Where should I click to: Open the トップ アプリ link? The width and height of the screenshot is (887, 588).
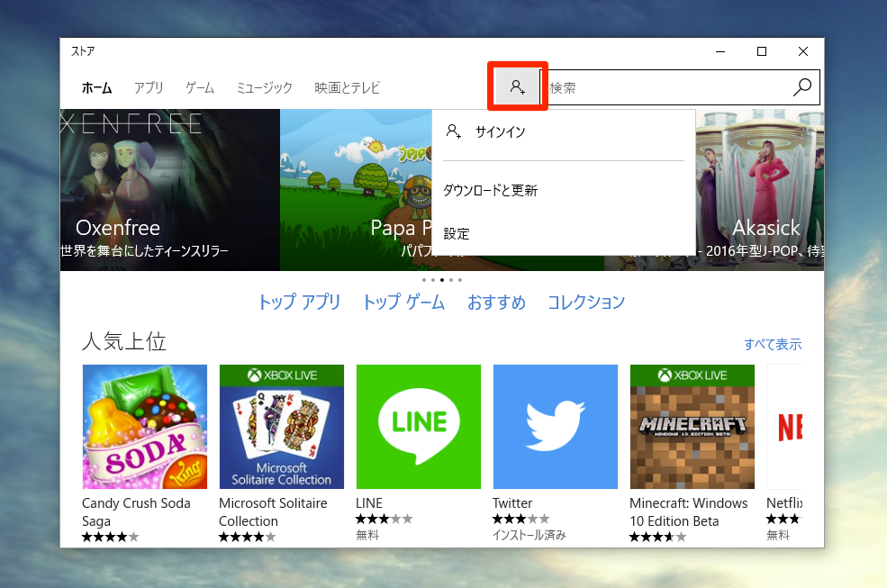point(299,303)
